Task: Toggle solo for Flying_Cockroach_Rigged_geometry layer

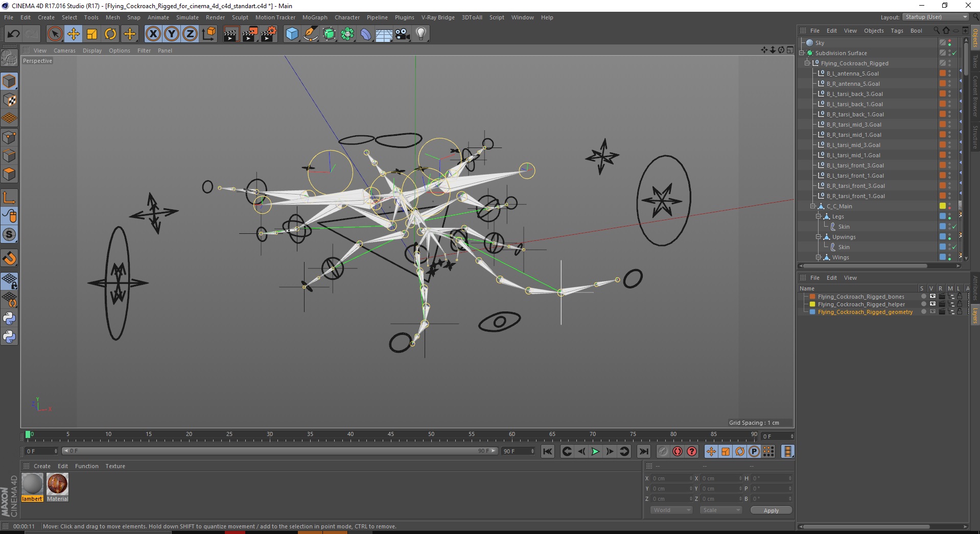Action: 923,312
